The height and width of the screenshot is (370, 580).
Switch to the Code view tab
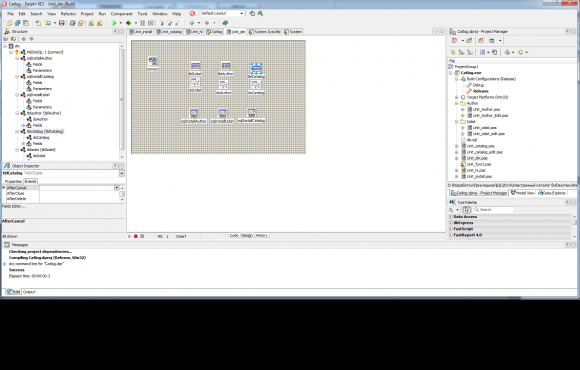(x=234, y=235)
